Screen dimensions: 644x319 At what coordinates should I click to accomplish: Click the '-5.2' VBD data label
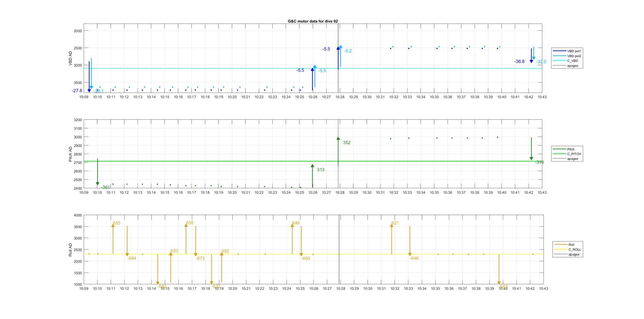pos(348,51)
